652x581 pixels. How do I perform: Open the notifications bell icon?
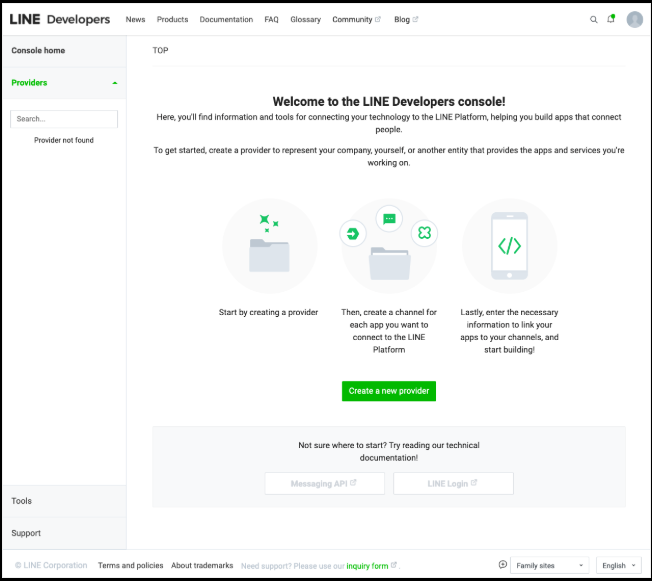611,19
